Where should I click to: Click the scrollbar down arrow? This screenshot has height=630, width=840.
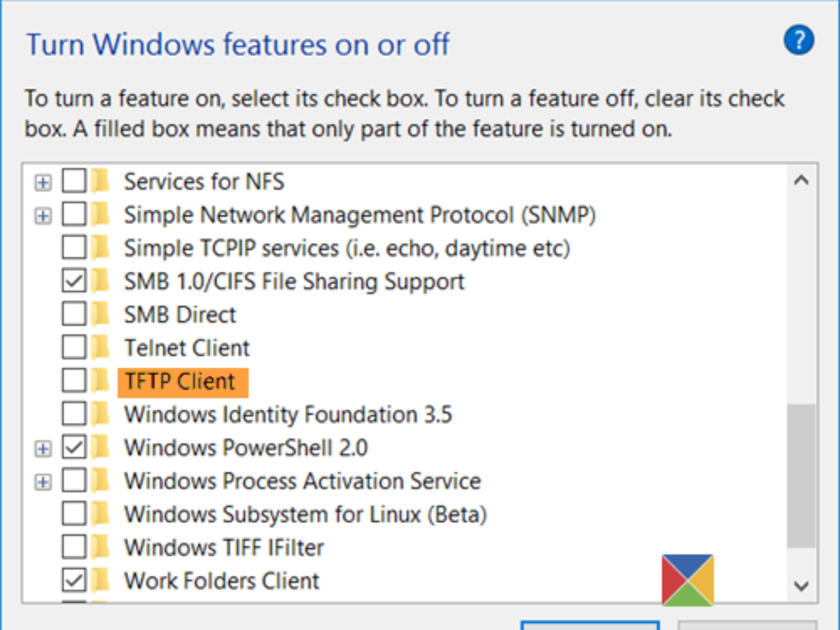(x=801, y=585)
